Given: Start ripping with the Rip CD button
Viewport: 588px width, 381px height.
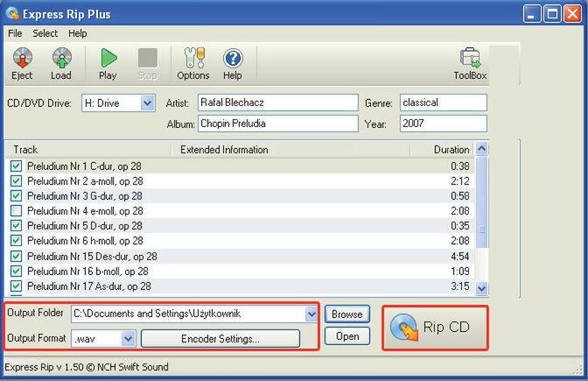Looking at the screenshot, I should tap(435, 328).
